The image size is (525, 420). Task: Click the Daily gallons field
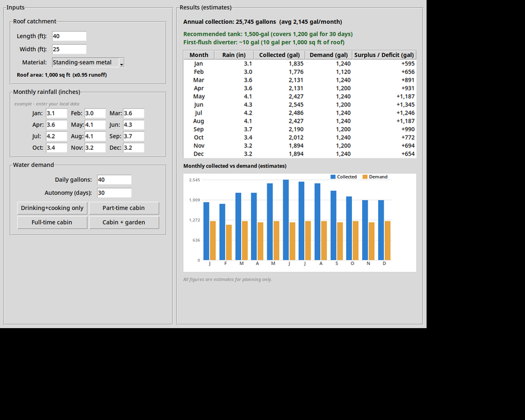coord(115,180)
